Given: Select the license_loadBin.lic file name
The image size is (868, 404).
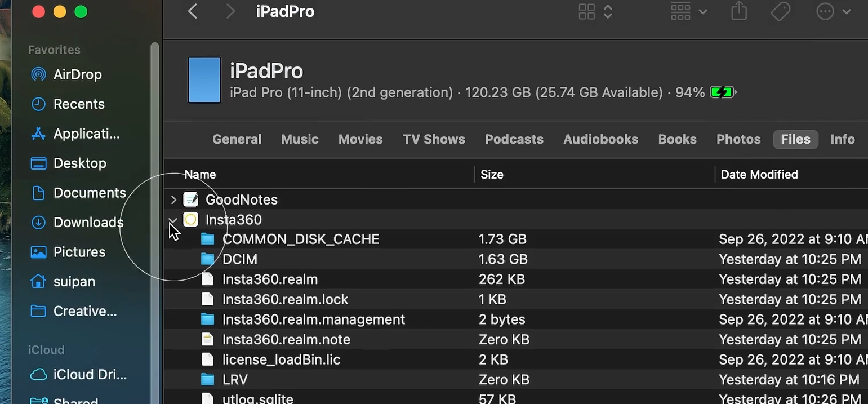Looking at the screenshot, I should point(281,359).
